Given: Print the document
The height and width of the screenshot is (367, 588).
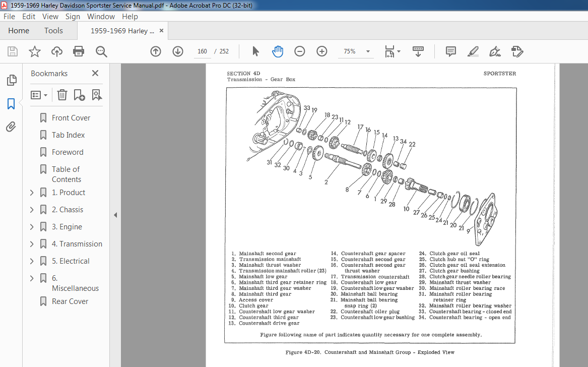Looking at the screenshot, I should (x=79, y=51).
